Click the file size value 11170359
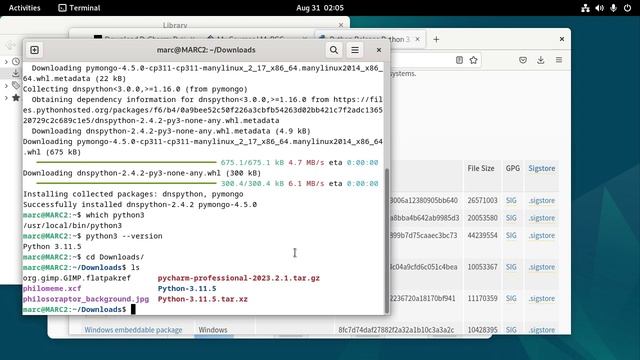Viewport: 640px width, 360px height. pyautogui.click(x=482, y=298)
